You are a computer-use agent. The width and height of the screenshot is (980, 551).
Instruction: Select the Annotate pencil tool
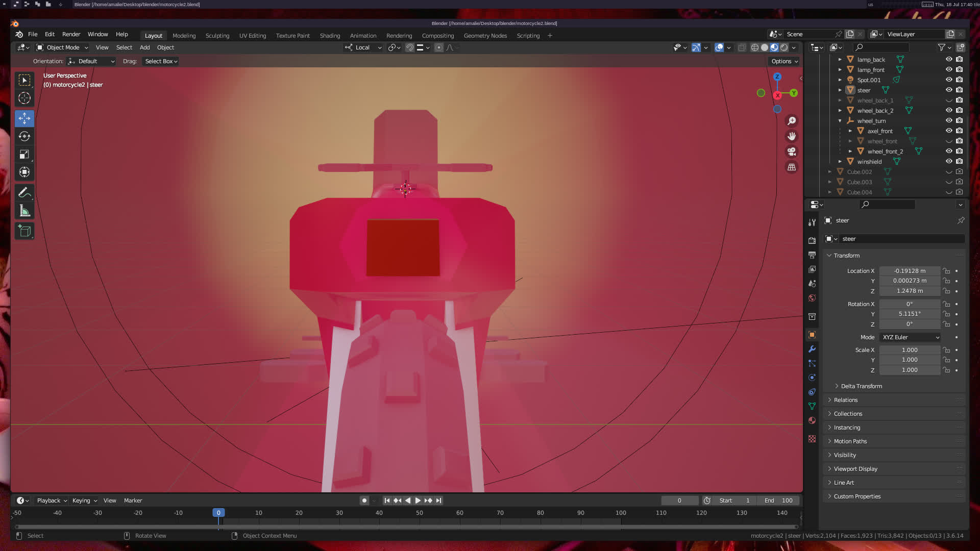pyautogui.click(x=24, y=193)
